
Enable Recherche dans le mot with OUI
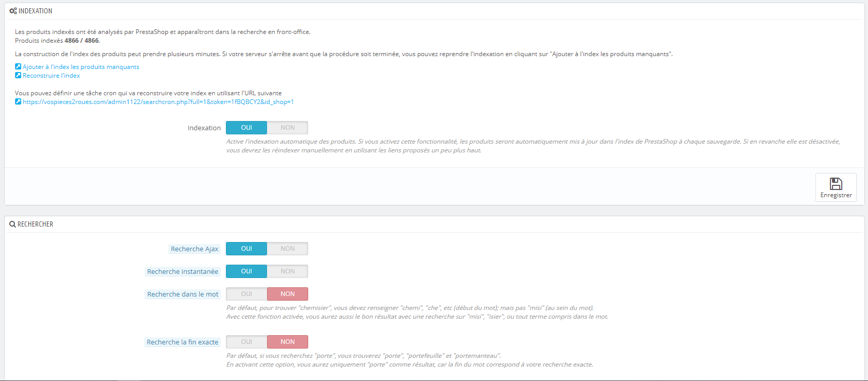point(246,294)
